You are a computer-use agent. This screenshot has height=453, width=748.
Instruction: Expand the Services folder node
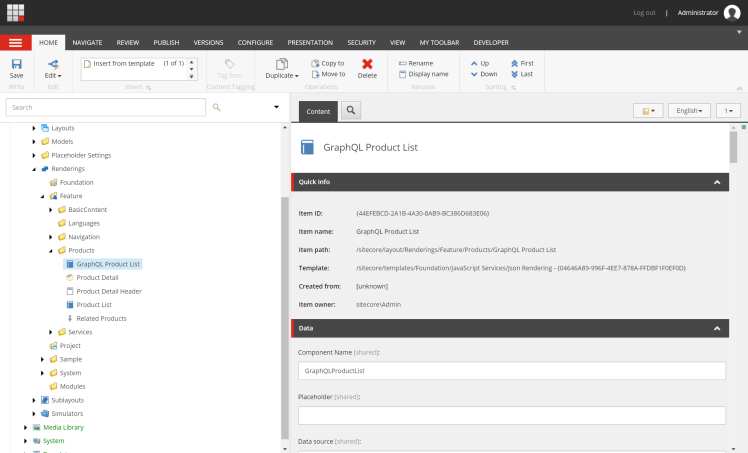coord(51,332)
